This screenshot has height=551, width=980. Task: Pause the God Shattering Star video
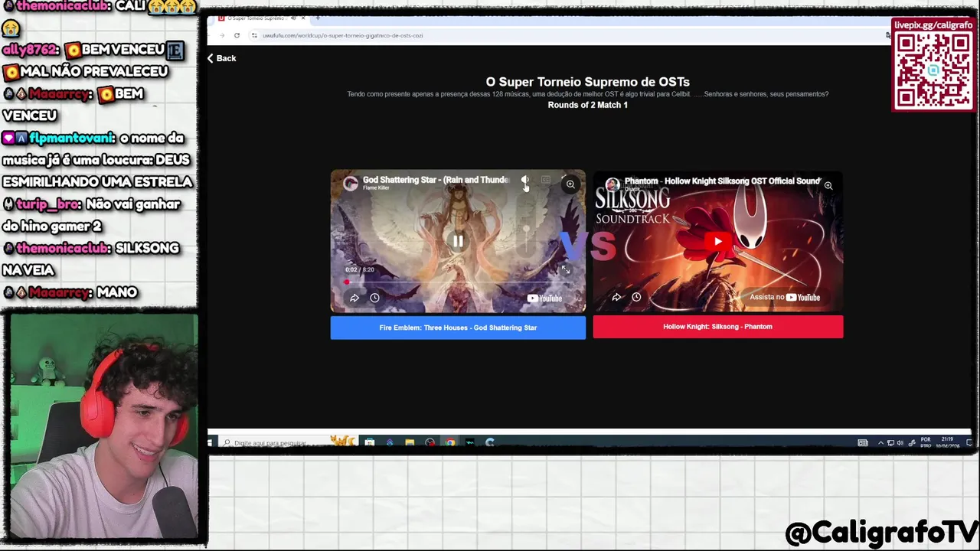(458, 241)
